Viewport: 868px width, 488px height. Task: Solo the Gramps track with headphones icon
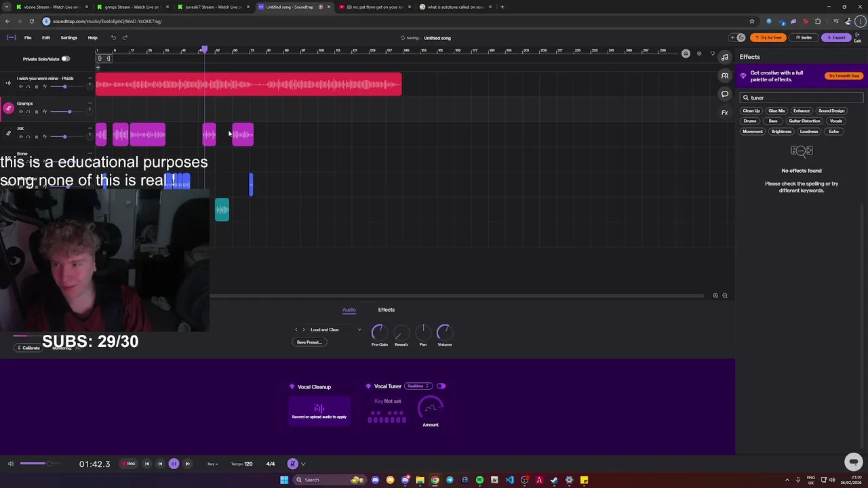point(28,112)
